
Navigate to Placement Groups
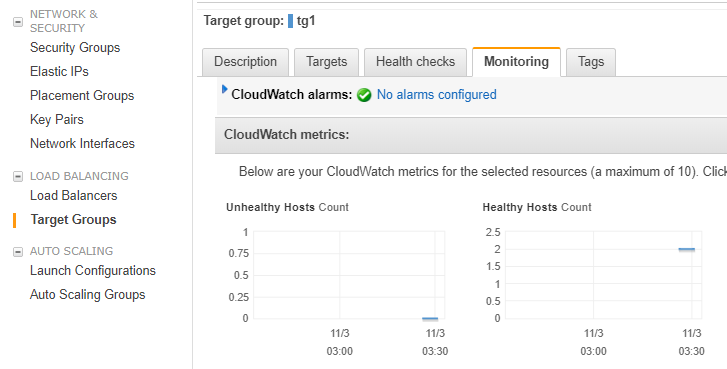(x=82, y=95)
